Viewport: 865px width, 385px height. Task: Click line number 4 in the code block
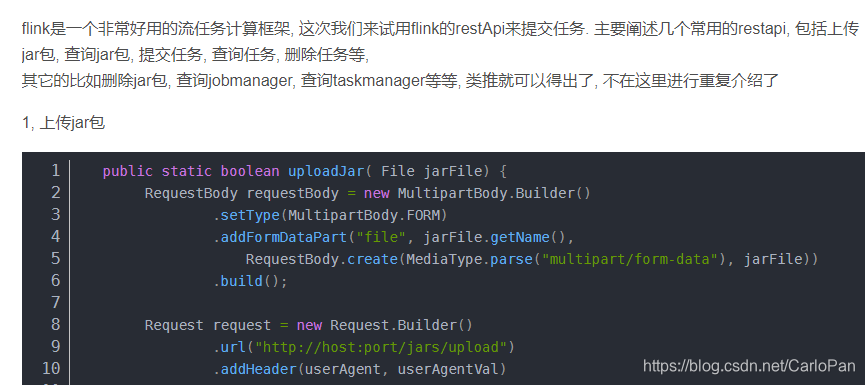(x=56, y=237)
